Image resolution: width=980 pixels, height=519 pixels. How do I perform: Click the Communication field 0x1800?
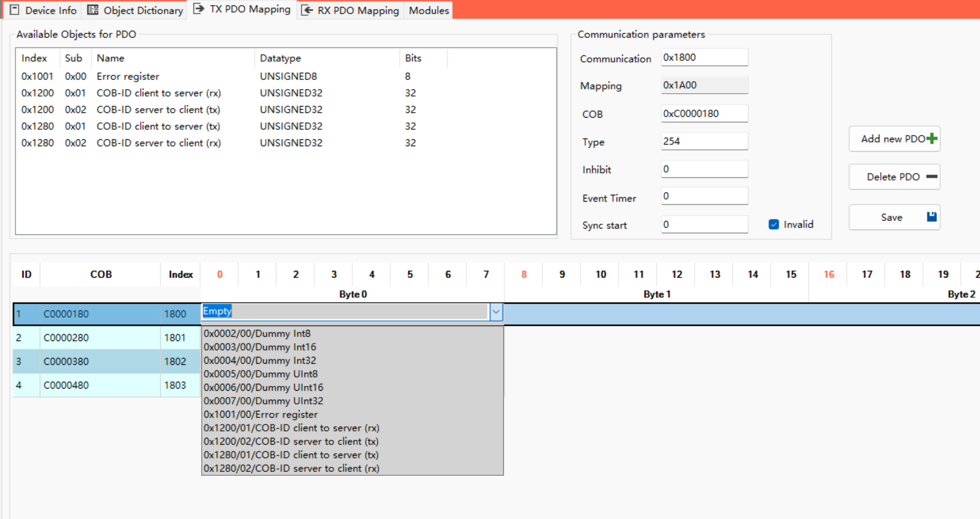[x=704, y=57]
